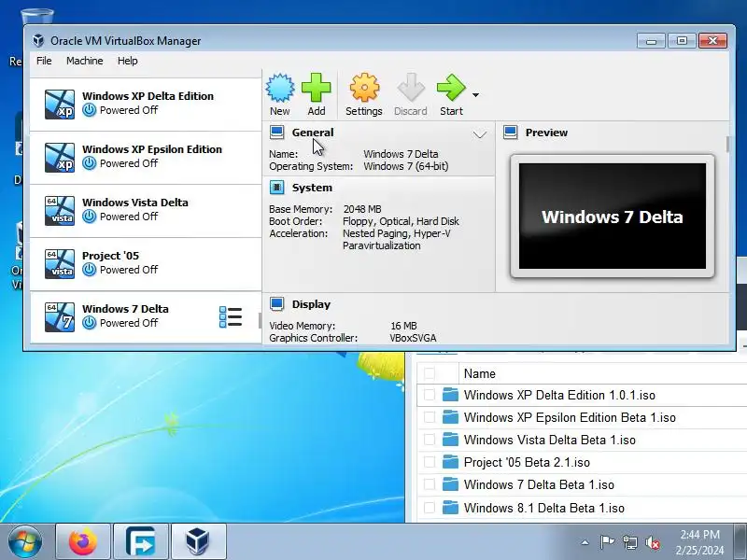Open the Settings gear icon
747x560 pixels.
(x=364, y=88)
